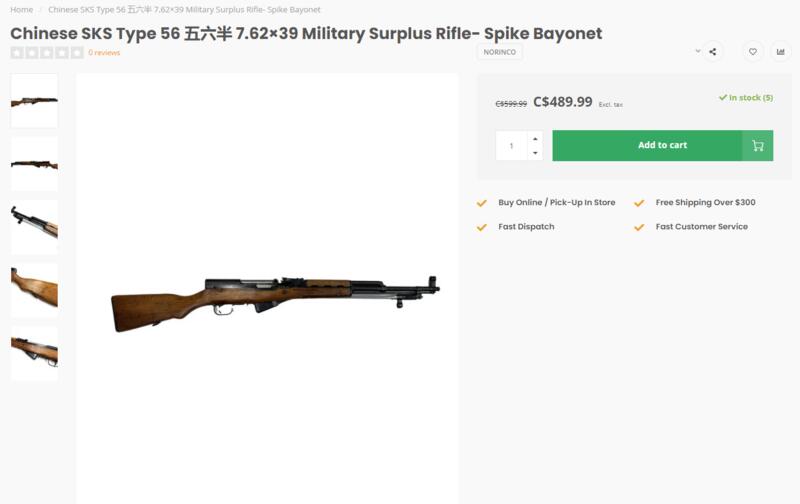Screen dimensions: 800x504
Task: Add product to wishlist with heart icon
Action: point(753,52)
